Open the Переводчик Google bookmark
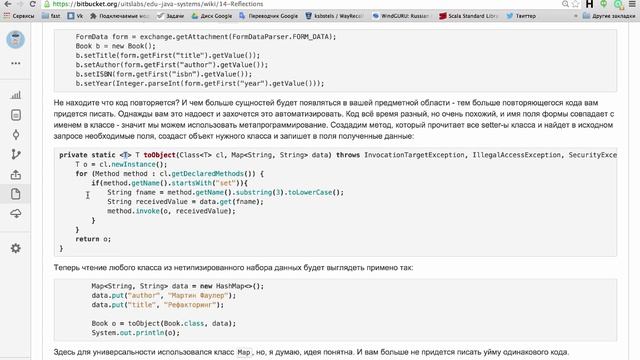This screenshot has height=360, width=640. [269, 16]
